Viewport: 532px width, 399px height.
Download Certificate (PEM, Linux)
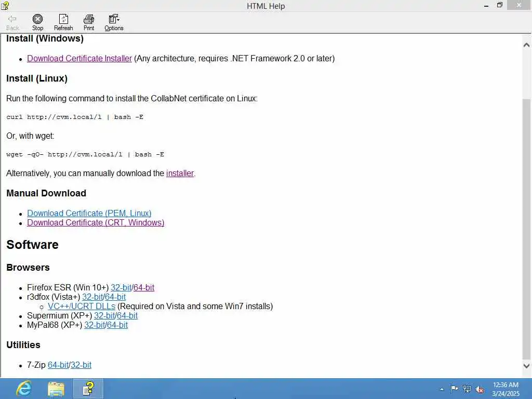point(89,213)
